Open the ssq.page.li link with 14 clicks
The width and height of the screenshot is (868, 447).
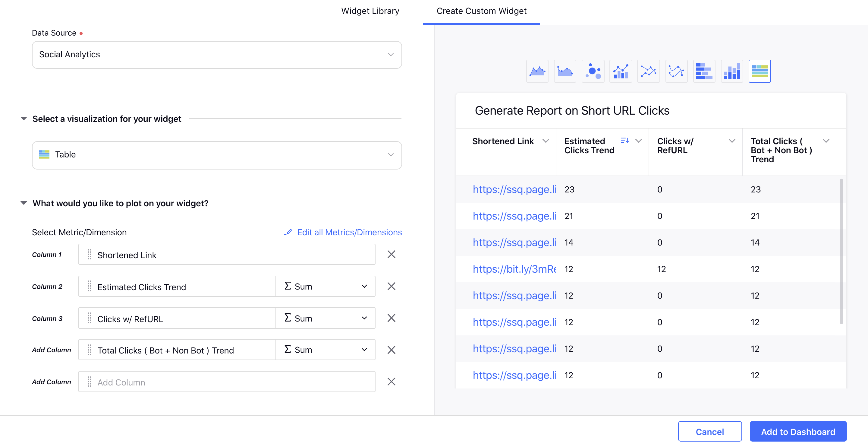(514, 243)
